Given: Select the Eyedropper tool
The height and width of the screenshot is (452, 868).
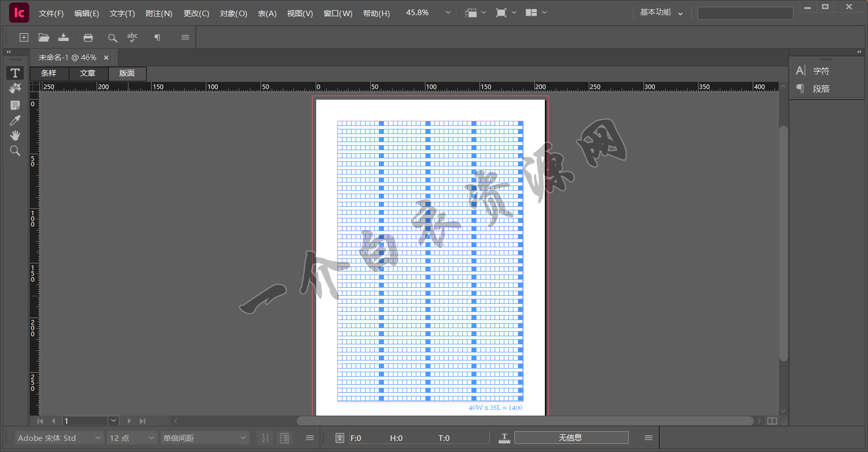Looking at the screenshot, I should click(x=15, y=120).
